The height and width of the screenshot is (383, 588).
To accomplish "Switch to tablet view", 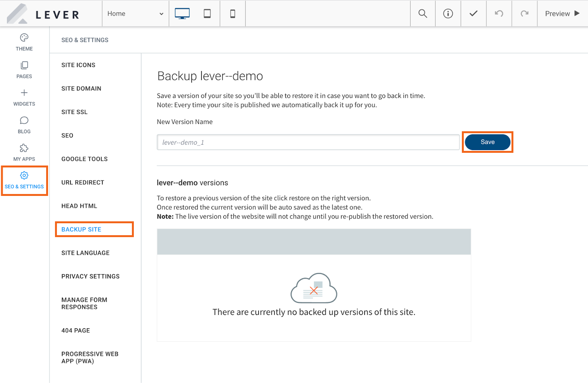I will [x=207, y=13].
